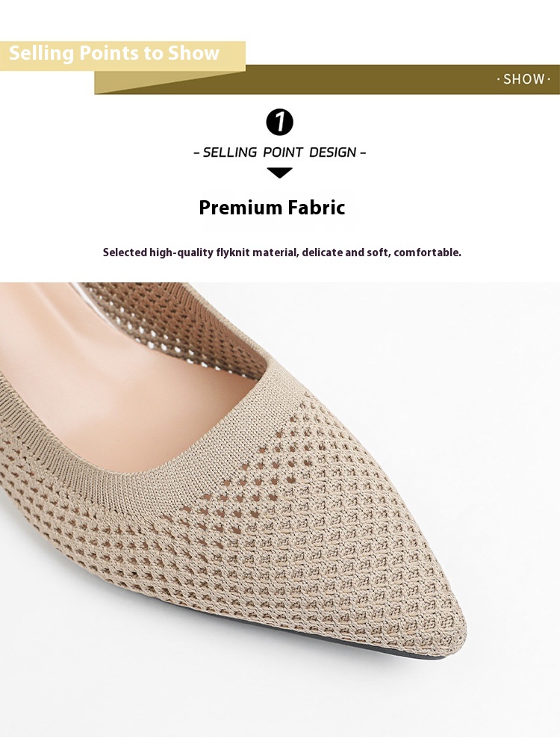The image size is (560, 744).
Task: Click the '· SHOW ·' label
Action: pyautogui.click(x=523, y=78)
